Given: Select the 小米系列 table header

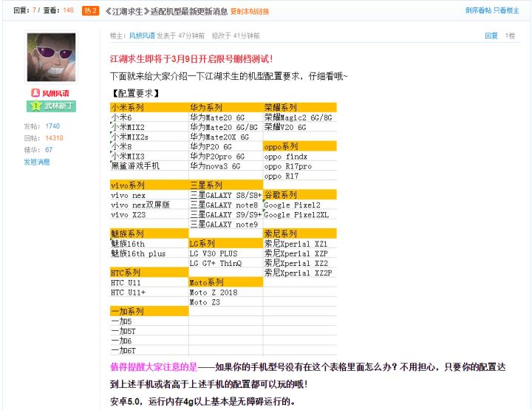Looking at the screenshot, I should (x=149, y=108).
